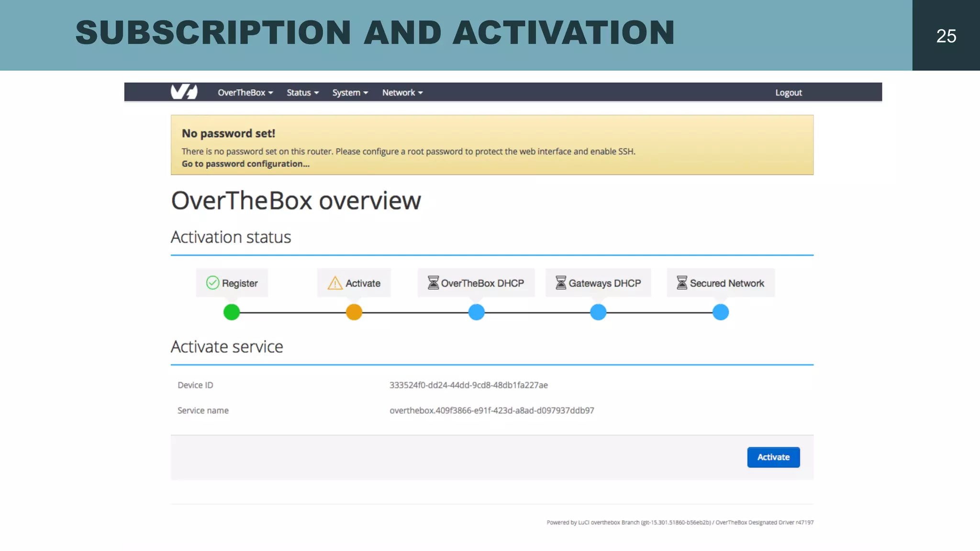Select the green Register step marker
980x551 pixels.
click(x=232, y=312)
